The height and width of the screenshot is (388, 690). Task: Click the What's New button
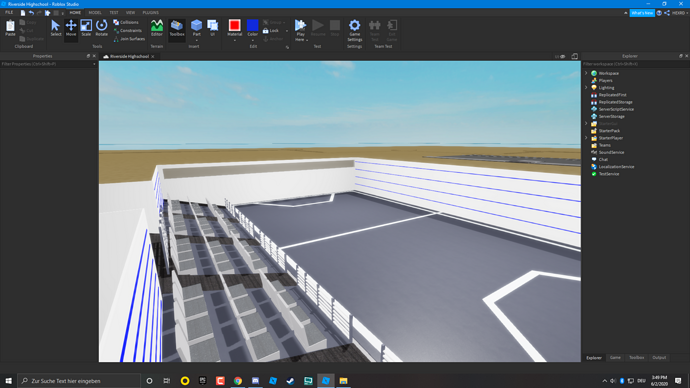tap(642, 13)
